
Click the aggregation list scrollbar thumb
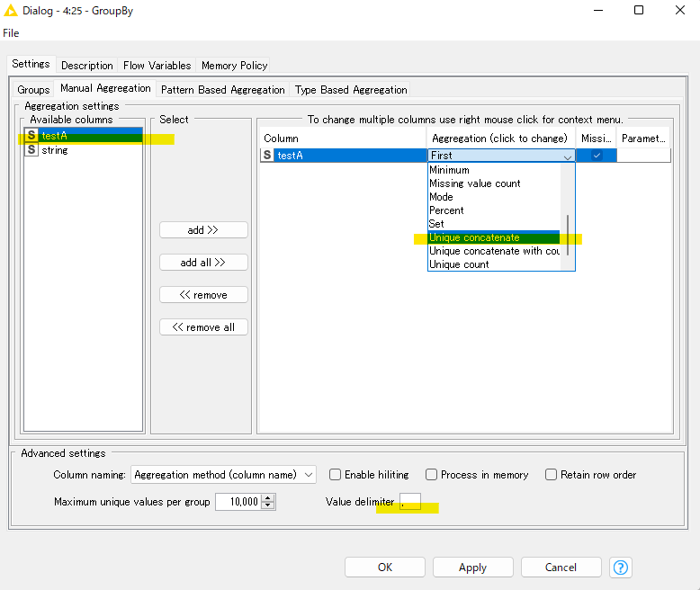[x=568, y=236]
